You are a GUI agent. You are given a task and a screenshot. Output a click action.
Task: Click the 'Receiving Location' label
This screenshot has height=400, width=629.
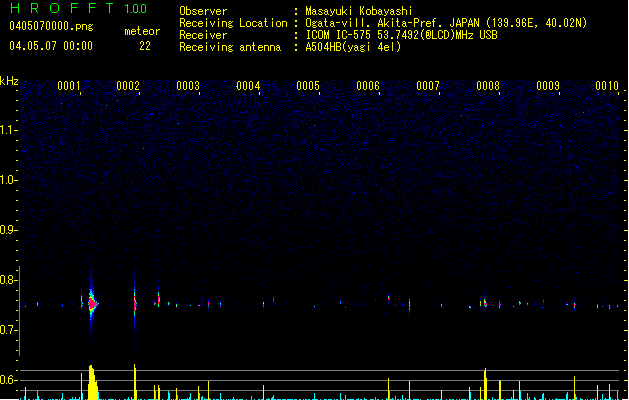[233, 23]
